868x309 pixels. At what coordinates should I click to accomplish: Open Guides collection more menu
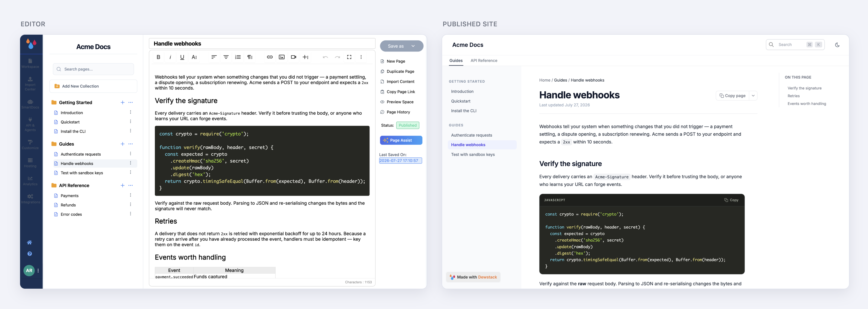(x=131, y=144)
